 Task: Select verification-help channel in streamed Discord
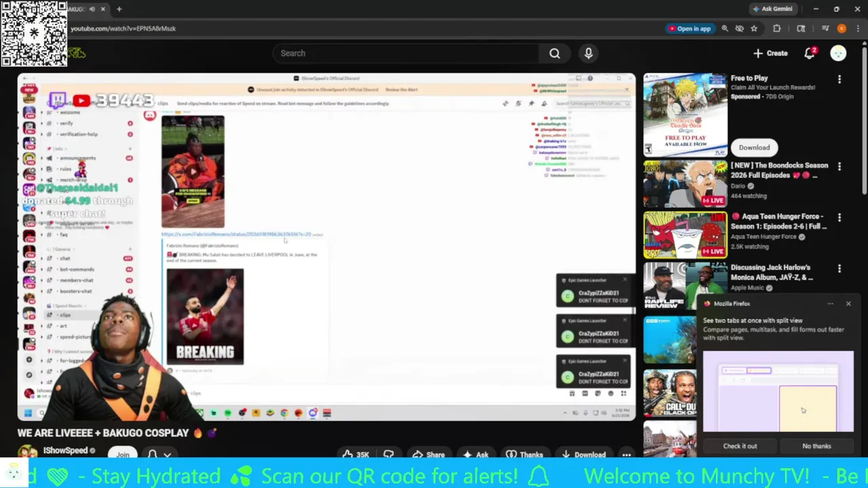point(78,134)
